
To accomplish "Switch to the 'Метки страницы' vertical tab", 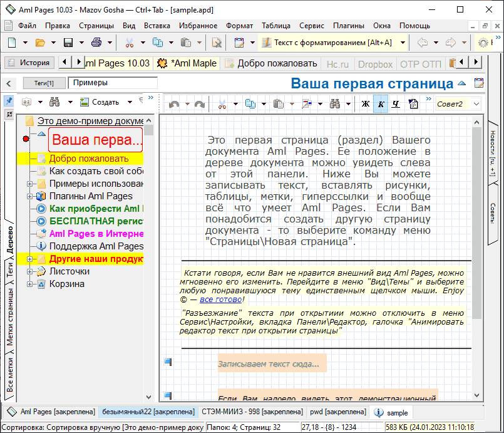I will [10, 317].
